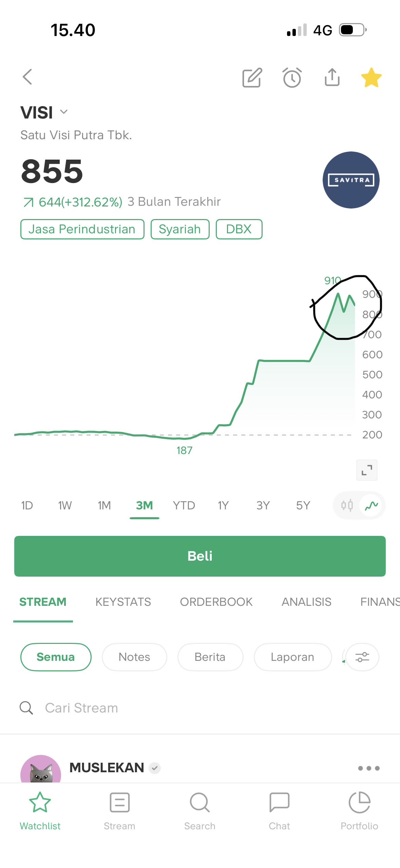
Task: Open the stream filter settings icon
Action: pos(362,657)
